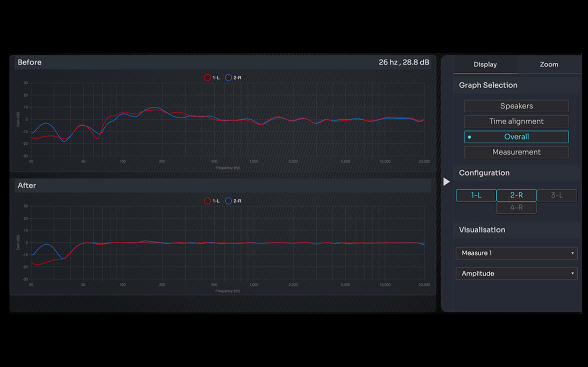
Task: Select the Speakers graph view
Action: coord(516,106)
